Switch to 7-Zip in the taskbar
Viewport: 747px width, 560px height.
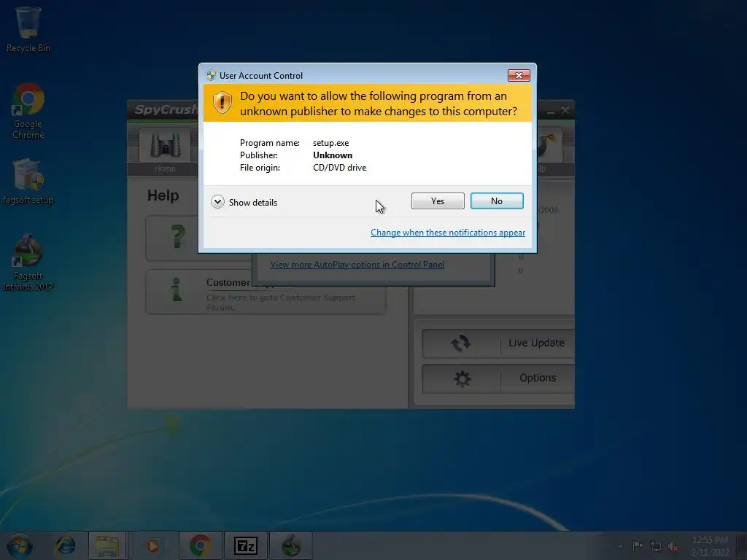[245, 545]
